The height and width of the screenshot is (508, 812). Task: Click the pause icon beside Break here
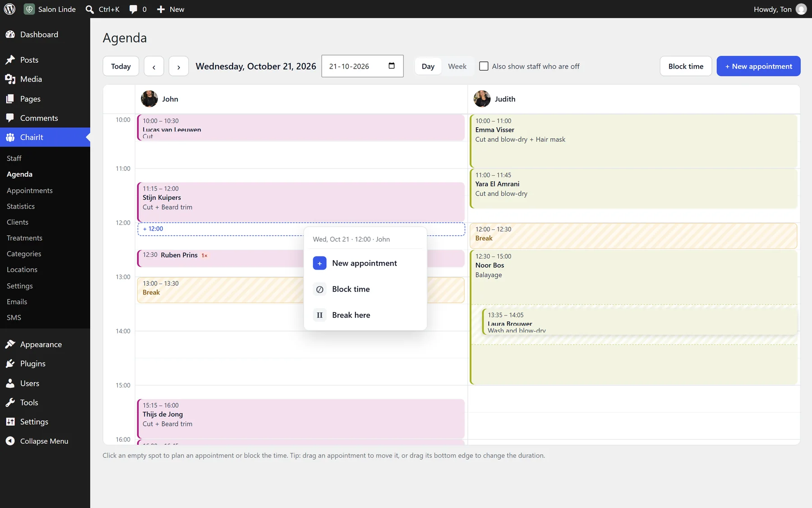[319, 315]
